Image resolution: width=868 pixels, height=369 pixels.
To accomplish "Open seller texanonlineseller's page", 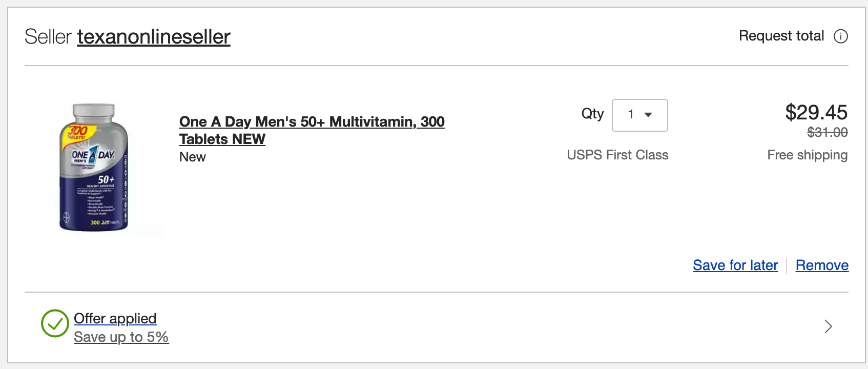I will pyautogui.click(x=154, y=37).
